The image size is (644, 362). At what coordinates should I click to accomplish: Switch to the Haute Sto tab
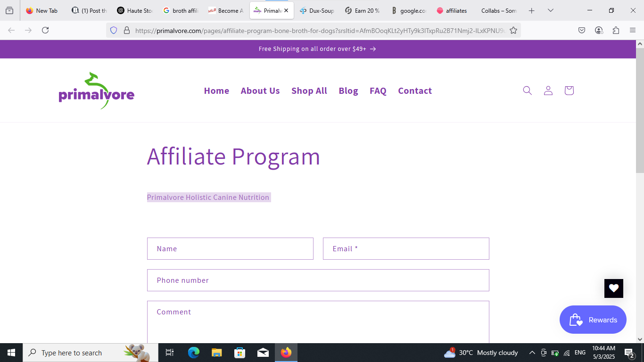[135, 10]
